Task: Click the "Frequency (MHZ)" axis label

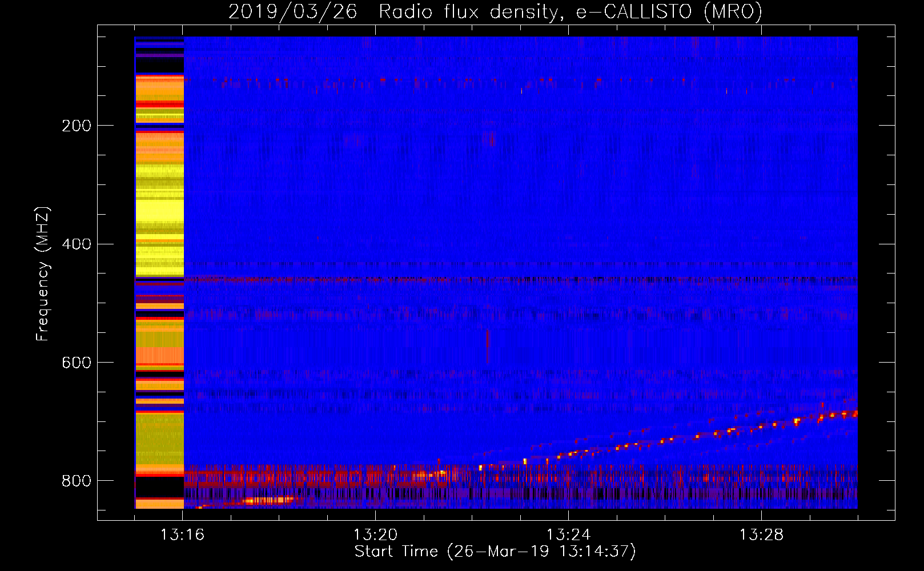Action: pos(43,274)
